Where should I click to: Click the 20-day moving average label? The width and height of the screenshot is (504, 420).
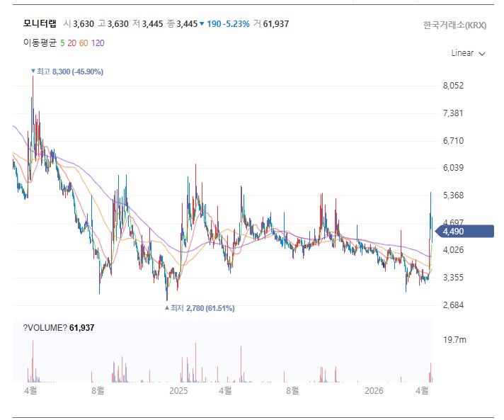click(71, 43)
